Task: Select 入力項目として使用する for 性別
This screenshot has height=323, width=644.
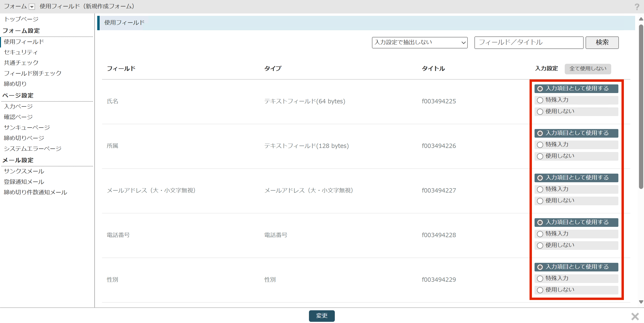Action: [576, 267]
